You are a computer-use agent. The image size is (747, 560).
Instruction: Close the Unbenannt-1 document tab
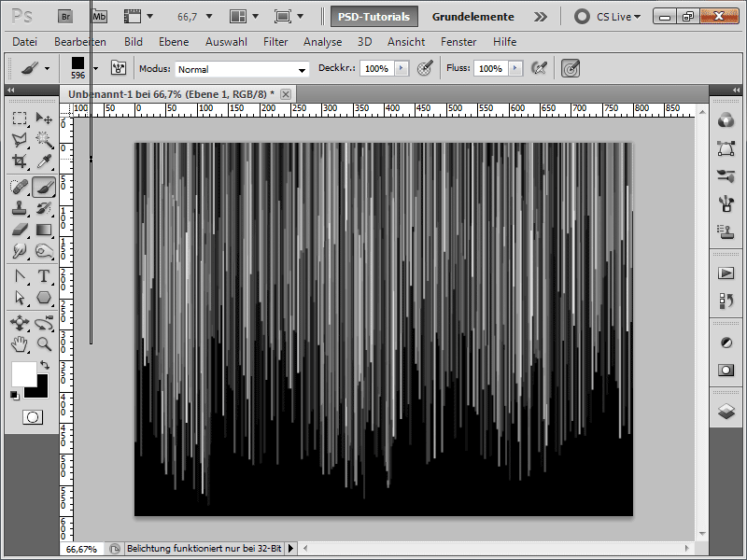coord(286,94)
